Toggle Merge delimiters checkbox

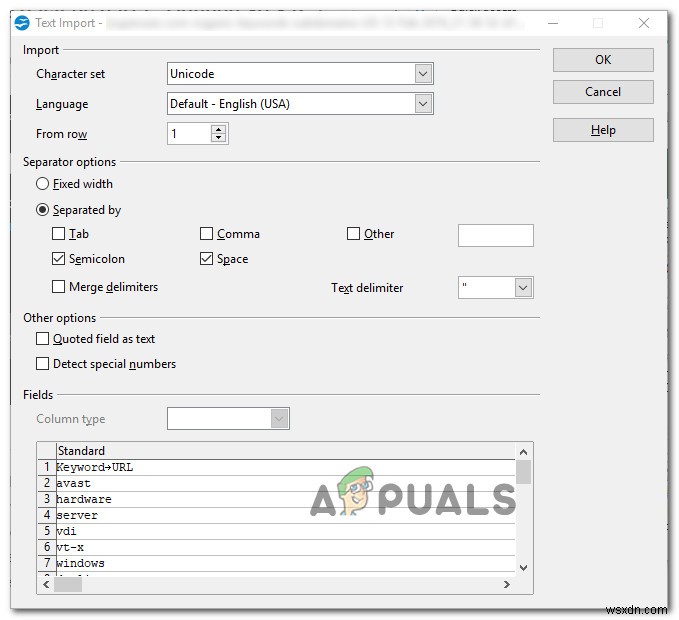click(58, 287)
